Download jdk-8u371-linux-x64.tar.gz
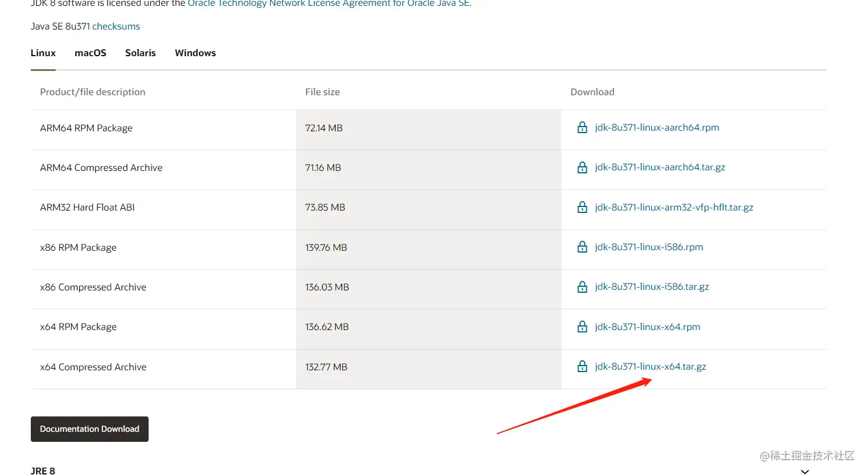Screen dimensions: 868x475 651,366
